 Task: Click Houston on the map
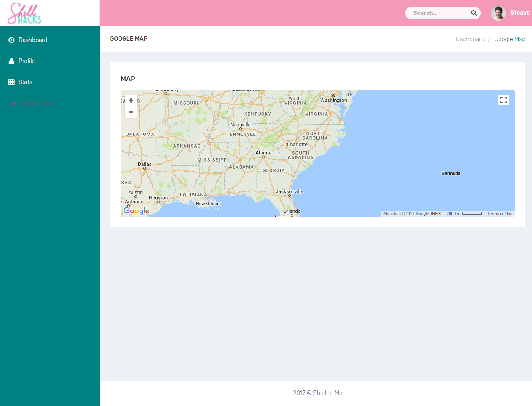click(x=158, y=198)
